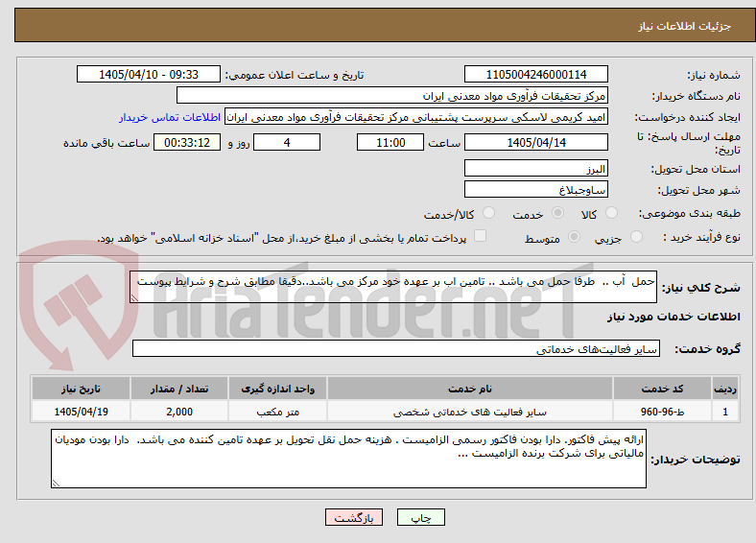The image size is (756, 543).
Task: Select the خدمت radio button
Action: (x=557, y=213)
